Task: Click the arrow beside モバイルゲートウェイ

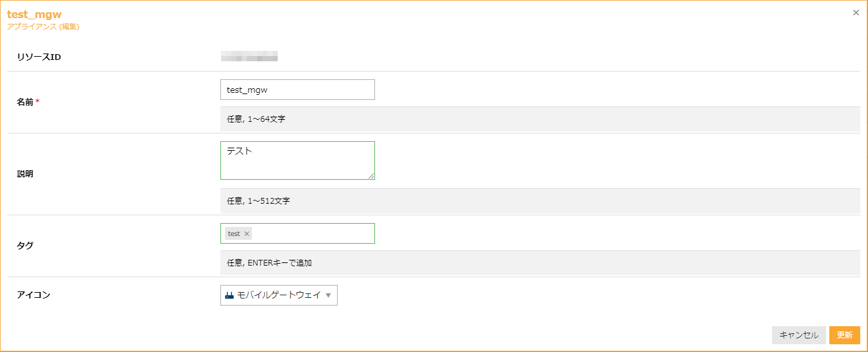Action: [x=328, y=295]
